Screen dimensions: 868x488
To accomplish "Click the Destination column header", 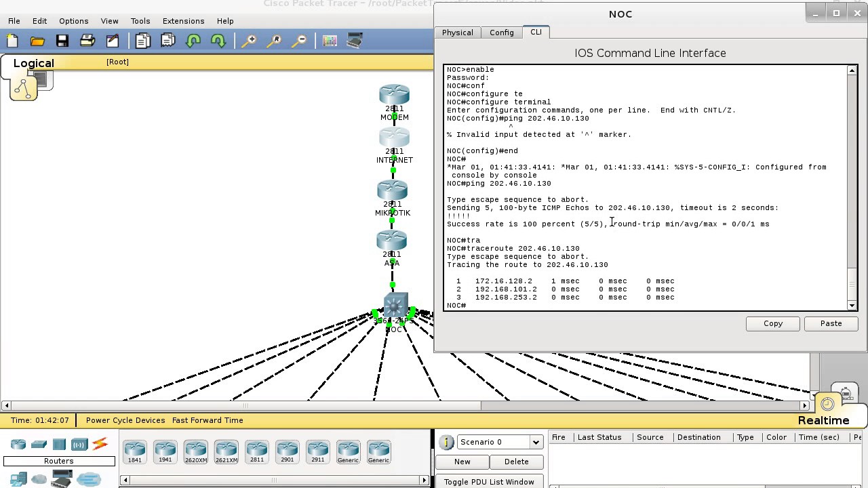I will [x=698, y=437].
